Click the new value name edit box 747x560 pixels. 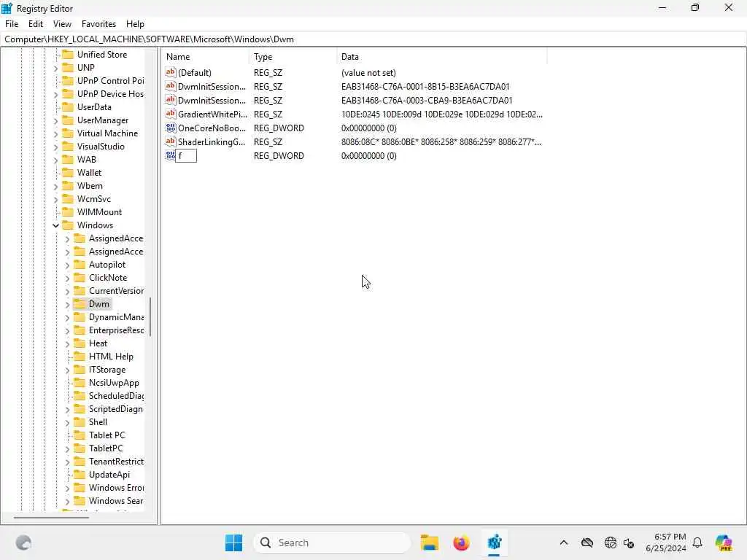(x=186, y=156)
